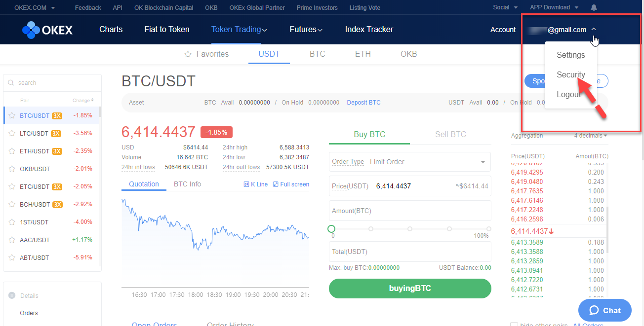Toggle the BCH/USDT favorite star
The width and height of the screenshot is (644, 326).
point(12,205)
